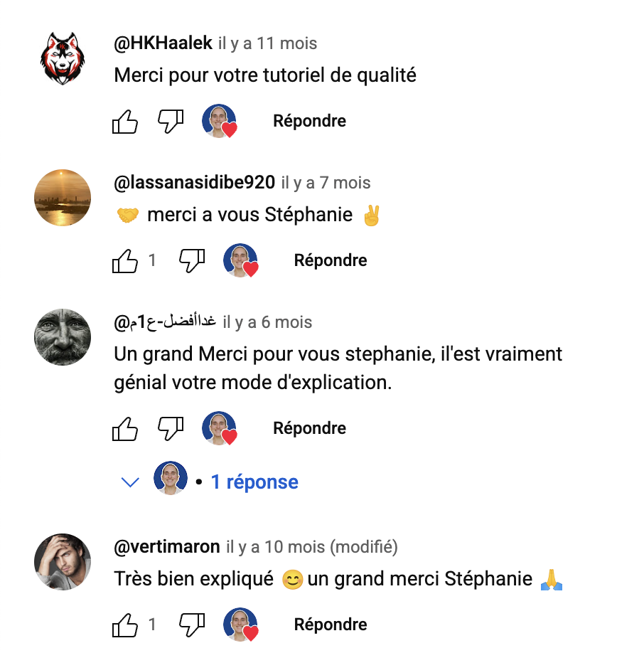Click the 'il y a 7 mois' timestamp
The height and width of the screenshot is (653, 644).
(x=326, y=183)
